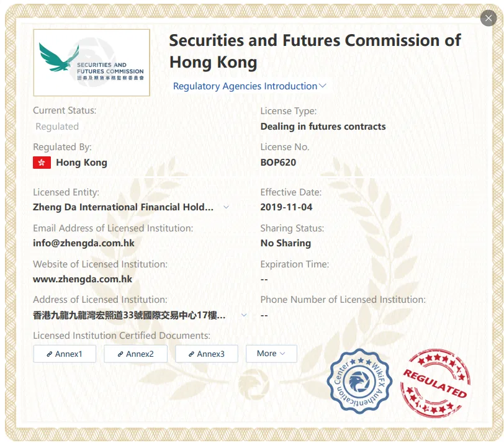Expand the Licensed Entity name chevron

coord(227,207)
